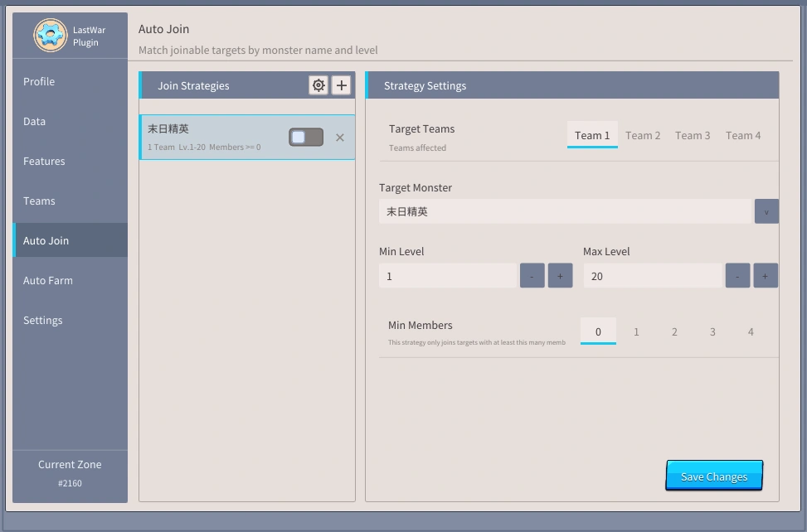Decrease the Max Level value
This screenshot has height=532, width=807.
[737, 275]
